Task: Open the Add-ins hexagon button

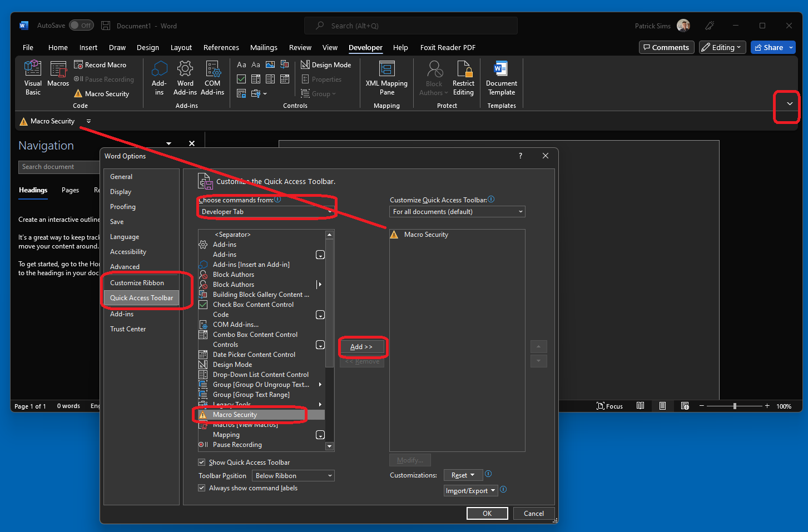Action: pos(159,78)
